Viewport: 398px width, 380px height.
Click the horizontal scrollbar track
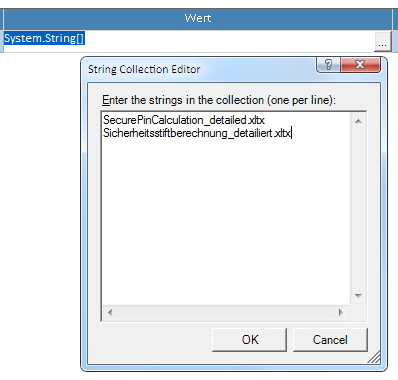pyautogui.click(x=225, y=312)
